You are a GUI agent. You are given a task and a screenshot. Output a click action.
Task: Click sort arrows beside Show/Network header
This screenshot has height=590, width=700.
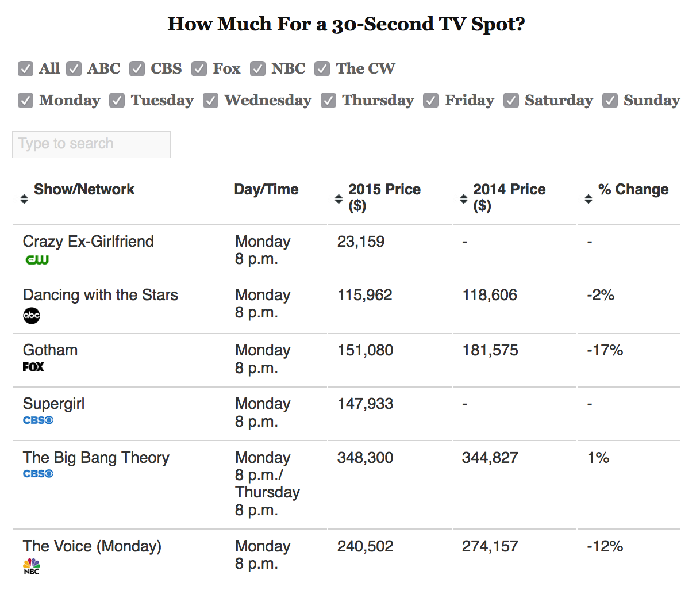click(24, 199)
